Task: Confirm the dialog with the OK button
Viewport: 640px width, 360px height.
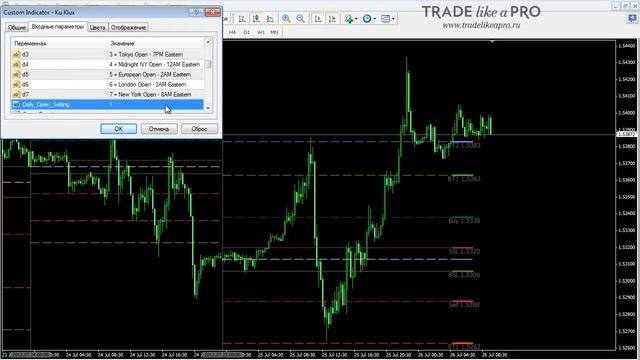Action: pyautogui.click(x=118, y=129)
